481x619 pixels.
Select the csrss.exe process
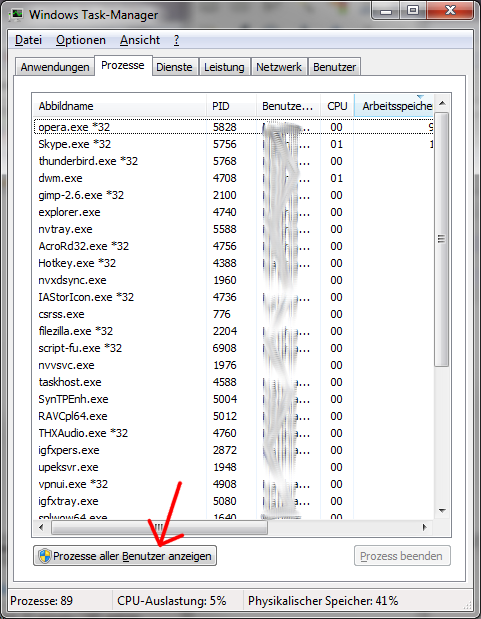coord(233,314)
